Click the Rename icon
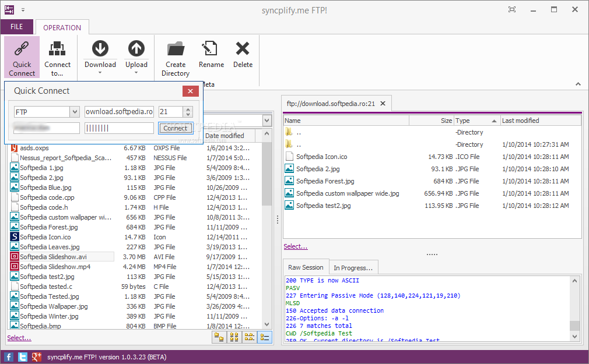 (x=209, y=49)
